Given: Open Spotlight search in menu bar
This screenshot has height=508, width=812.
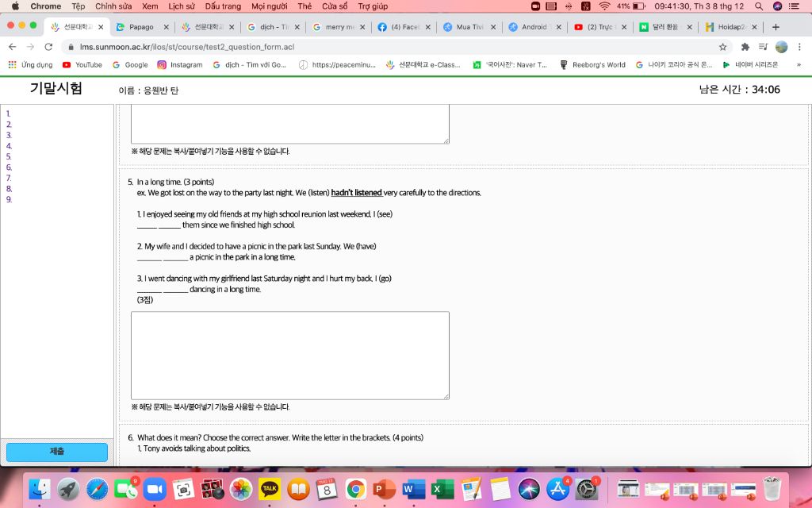Looking at the screenshot, I should (759, 6).
